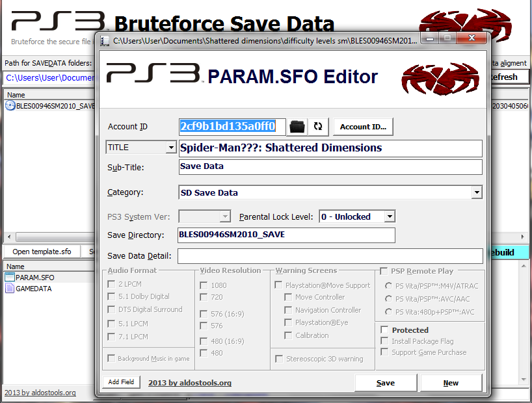Check Install Package Flag checkbox
Viewport: 532px width, 403px height.
click(384, 341)
